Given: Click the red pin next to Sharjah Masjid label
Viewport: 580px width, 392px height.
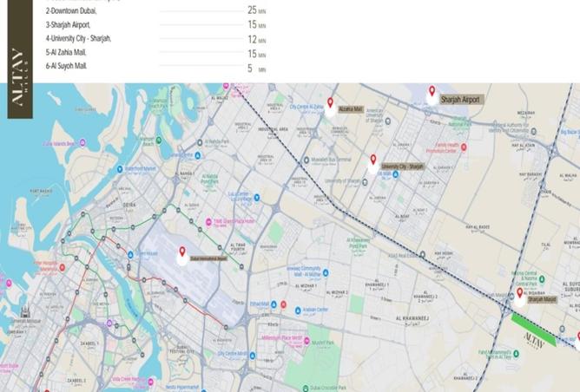Looking at the screenshot, I should pyautogui.click(x=520, y=293).
